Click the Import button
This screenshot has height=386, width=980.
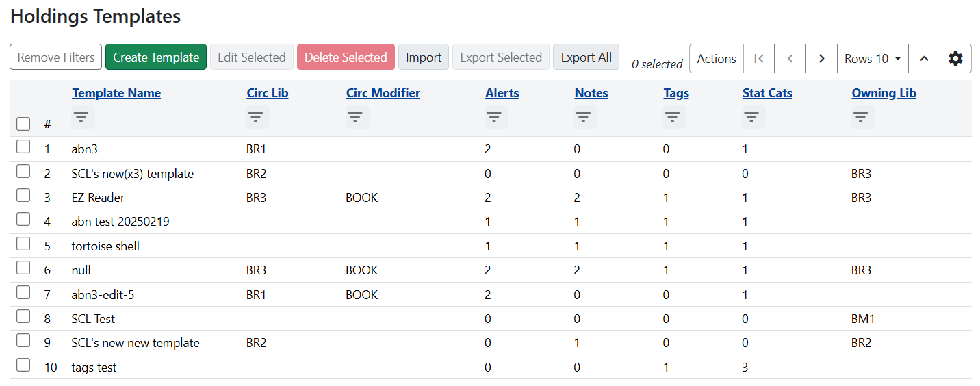pyautogui.click(x=423, y=57)
